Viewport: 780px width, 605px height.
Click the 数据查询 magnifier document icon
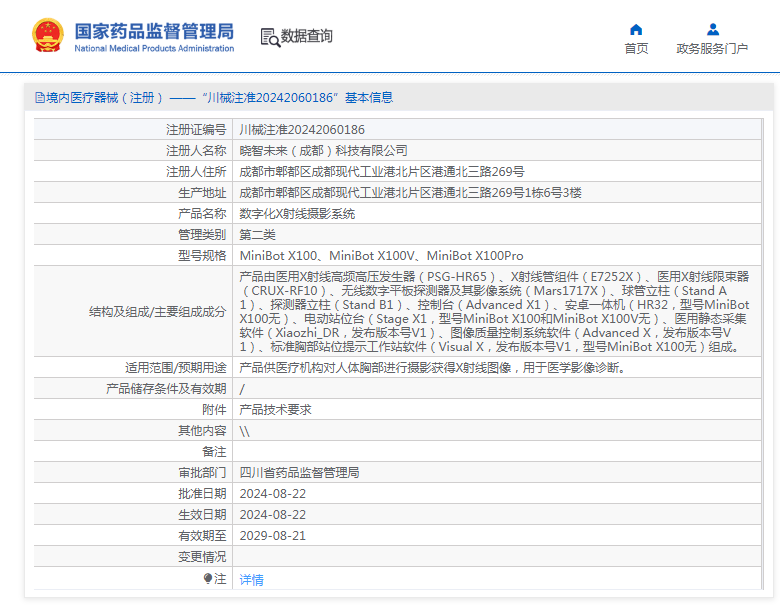269,37
